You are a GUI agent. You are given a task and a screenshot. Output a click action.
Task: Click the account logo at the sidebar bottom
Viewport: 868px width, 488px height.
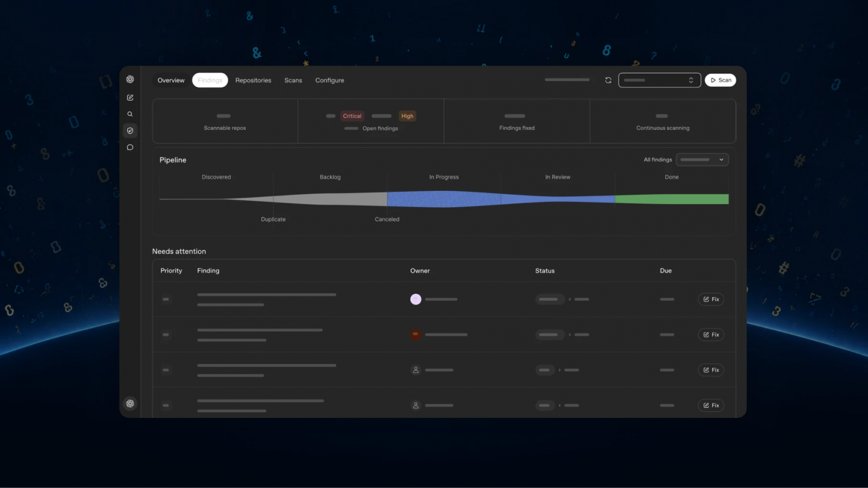point(130,403)
